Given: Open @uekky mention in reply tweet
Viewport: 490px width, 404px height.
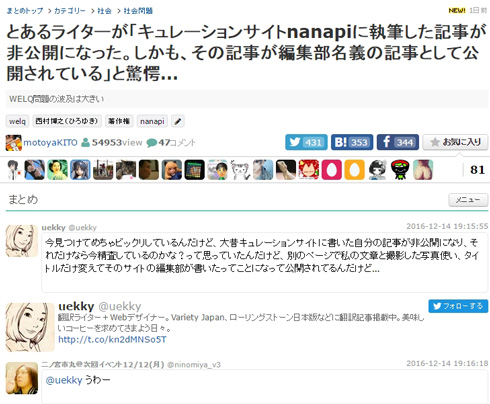Looking at the screenshot, I should pyautogui.click(x=64, y=380).
